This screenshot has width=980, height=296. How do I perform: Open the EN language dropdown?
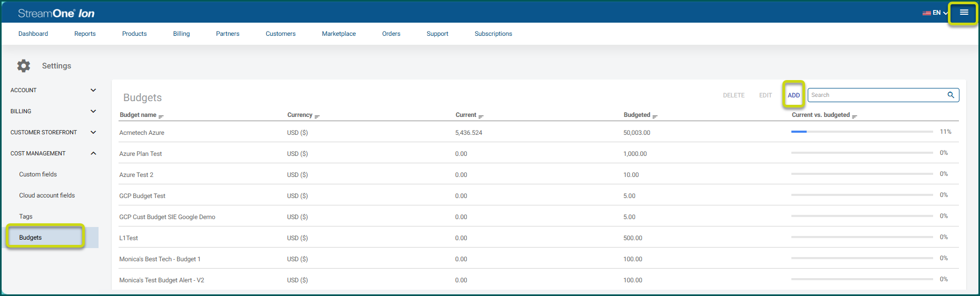point(940,13)
